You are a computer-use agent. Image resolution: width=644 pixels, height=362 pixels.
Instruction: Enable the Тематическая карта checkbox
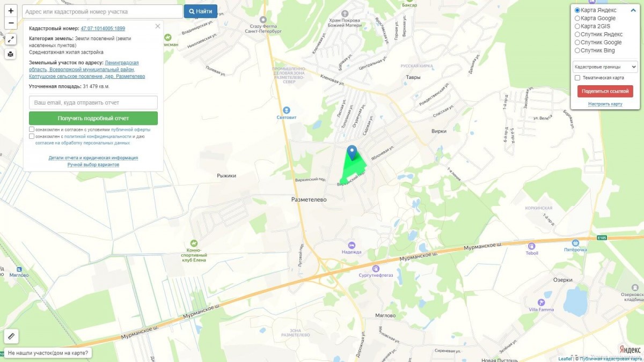click(x=577, y=78)
